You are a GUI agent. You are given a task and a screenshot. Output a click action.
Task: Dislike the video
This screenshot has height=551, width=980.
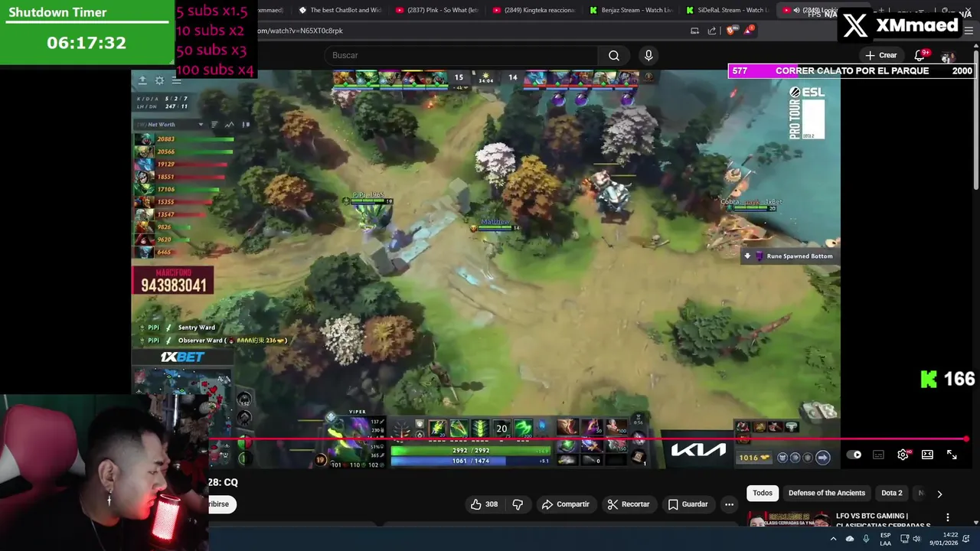(518, 504)
